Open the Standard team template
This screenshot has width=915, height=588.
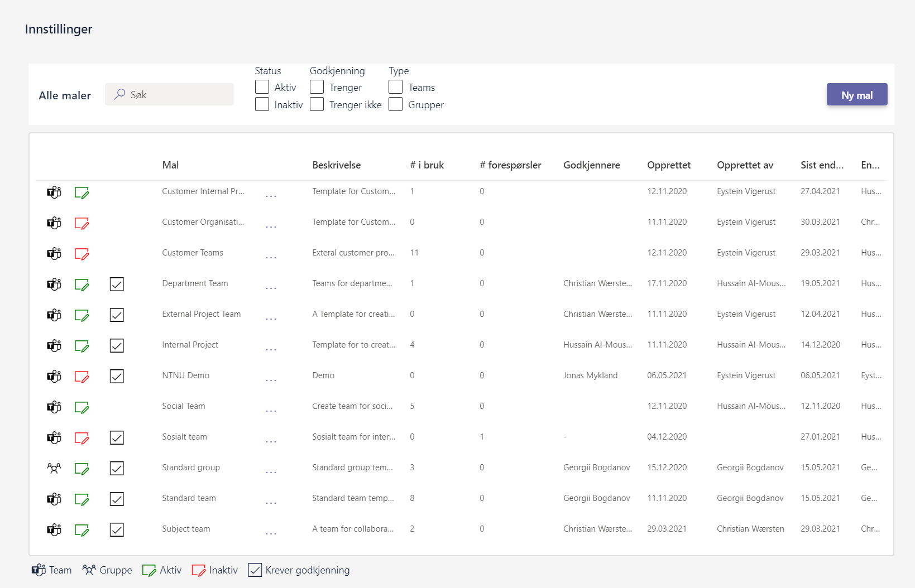[x=189, y=498]
